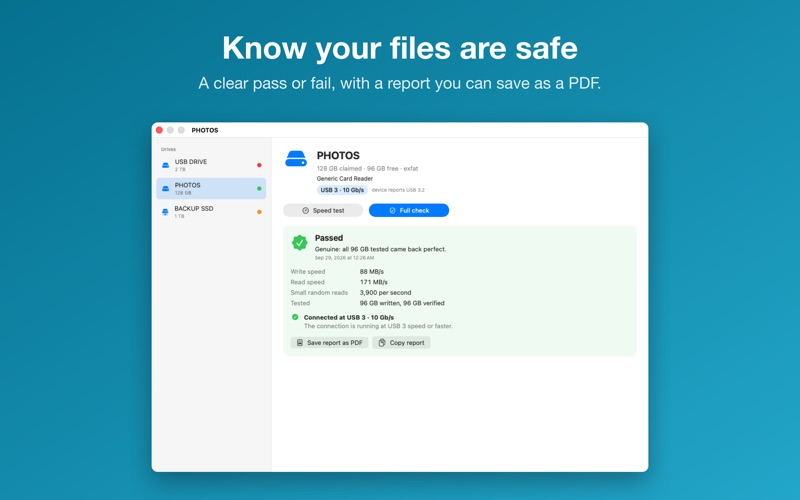The height and width of the screenshot is (500, 800).
Task: Click the BACKUP SSD drive icon
Action: click(x=165, y=212)
